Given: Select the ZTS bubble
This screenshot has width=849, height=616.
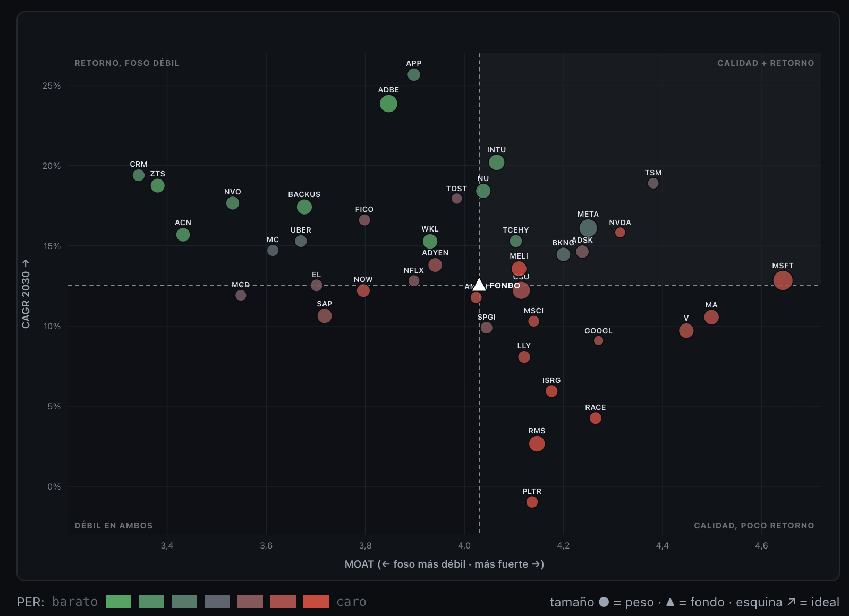Looking at the screenshot, I should pyautogui.click(x=157, y=185).
